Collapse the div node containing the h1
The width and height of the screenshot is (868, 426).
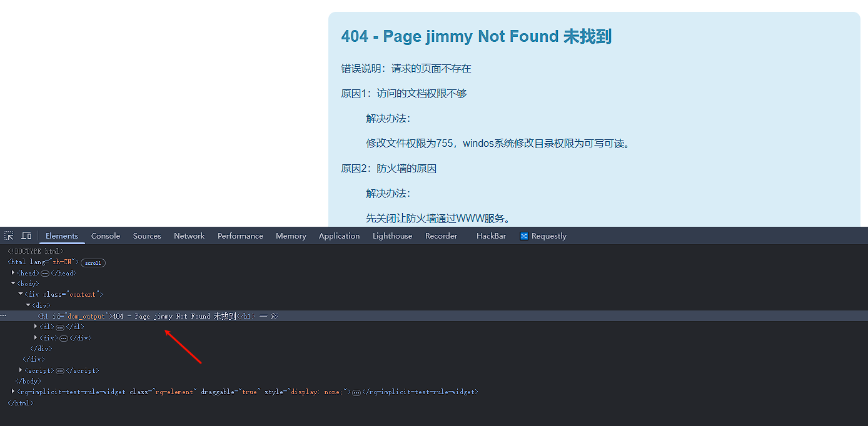pos(28,305)
